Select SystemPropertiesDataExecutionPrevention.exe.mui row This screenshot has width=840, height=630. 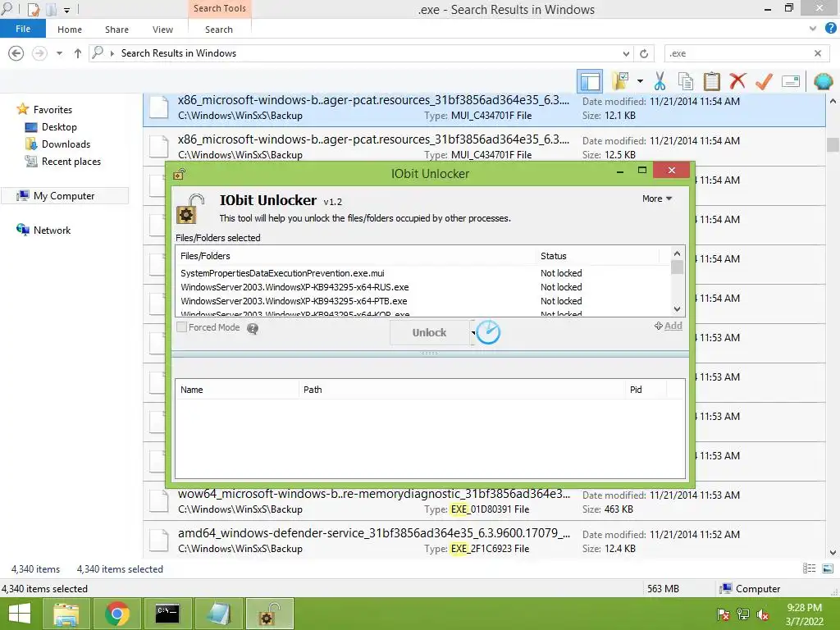click(x=423, y=273)
